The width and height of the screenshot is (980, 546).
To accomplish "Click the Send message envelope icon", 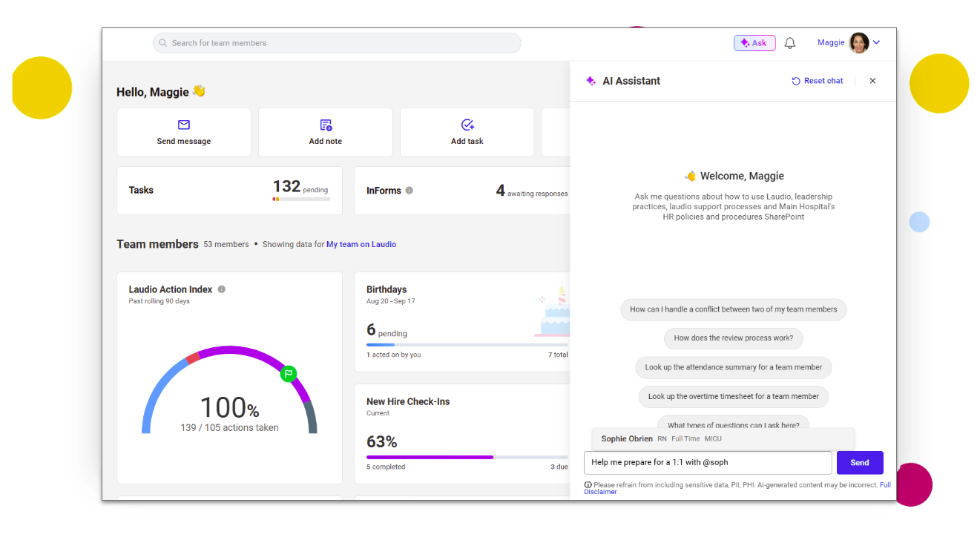I will pos(184,125).
